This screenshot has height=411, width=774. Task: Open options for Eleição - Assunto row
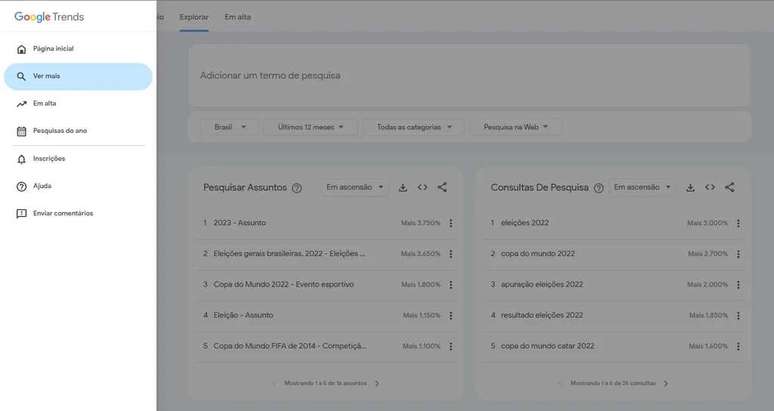[x=451, y=316]
